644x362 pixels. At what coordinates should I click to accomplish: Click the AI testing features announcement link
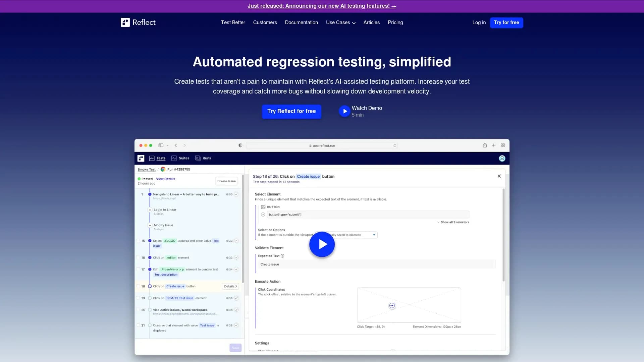tap(322, 6)
